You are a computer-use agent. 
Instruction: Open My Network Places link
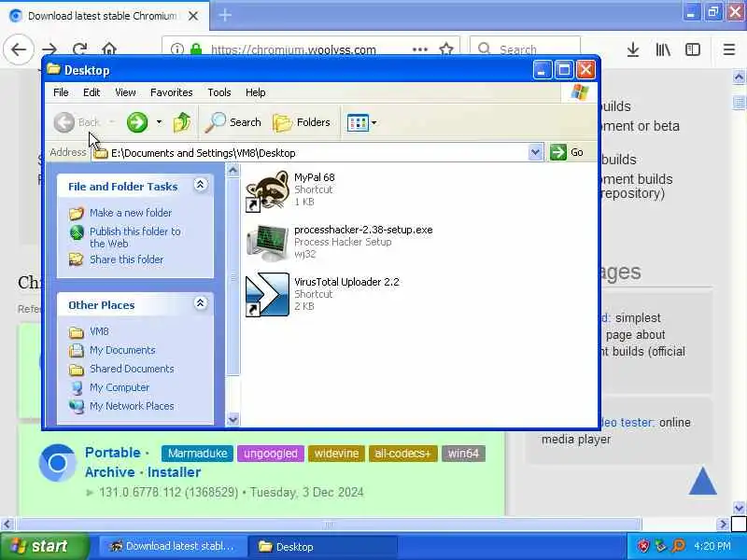[132, 406]
